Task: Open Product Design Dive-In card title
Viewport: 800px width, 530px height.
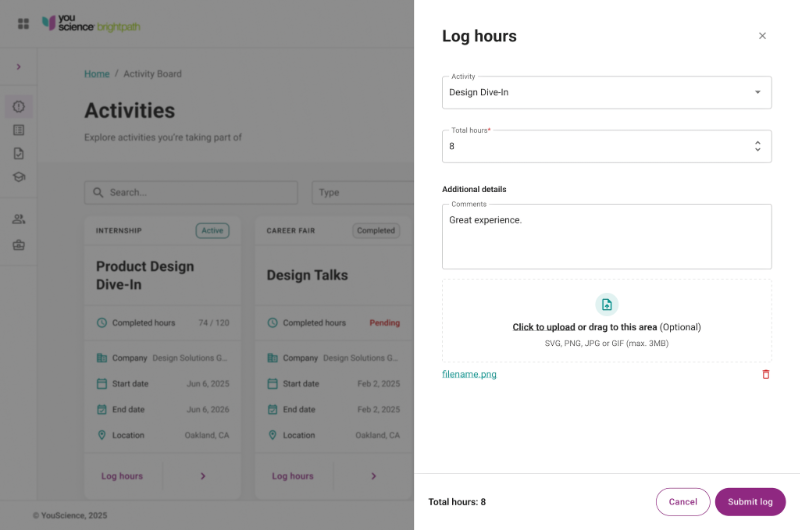Action: pos(145,275)
